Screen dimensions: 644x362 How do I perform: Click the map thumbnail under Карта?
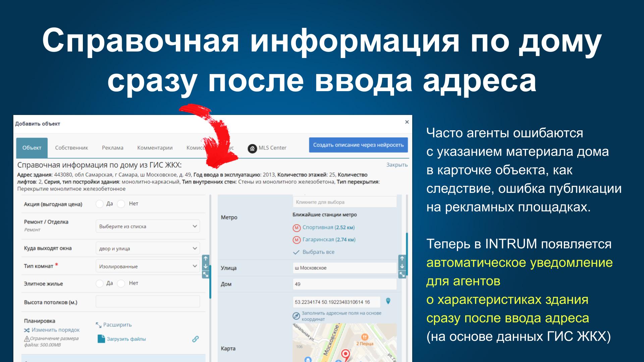(344, 343)
